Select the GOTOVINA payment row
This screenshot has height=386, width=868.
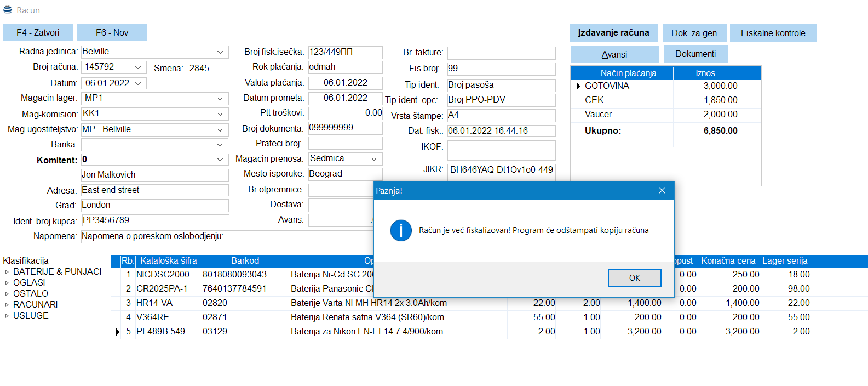(x=607, y=86)
